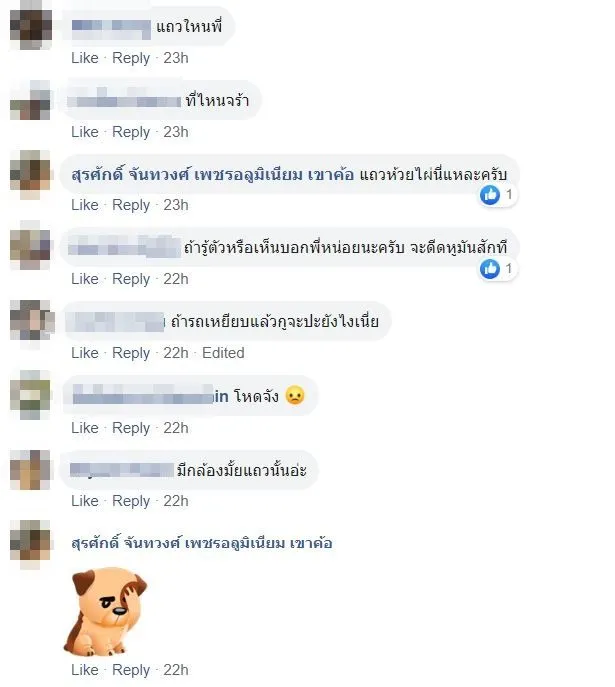Click the like reaction icon on จะดีดหูมันสักที comment
This screenshot has height=687, width=615.
tap(490, 269)
